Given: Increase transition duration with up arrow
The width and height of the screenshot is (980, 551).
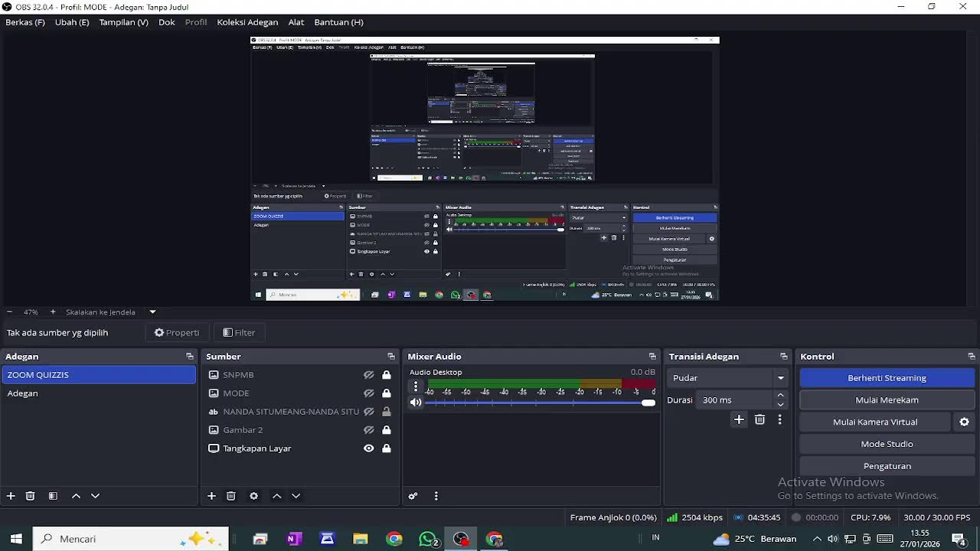Looking at the screenshot, I should [780, 396].
